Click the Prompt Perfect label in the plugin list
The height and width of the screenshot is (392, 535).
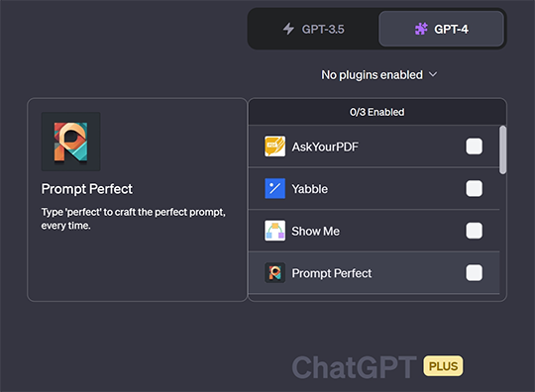coord(331,273)
